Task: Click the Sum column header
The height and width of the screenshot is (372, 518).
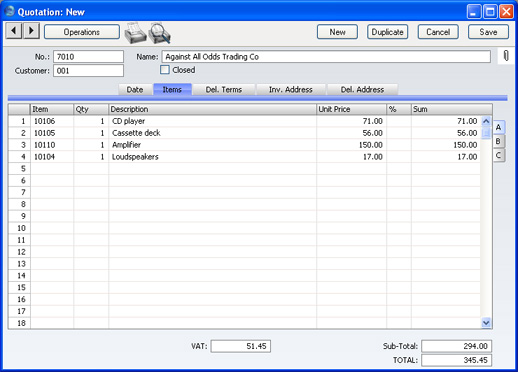Action: (452, 109)
